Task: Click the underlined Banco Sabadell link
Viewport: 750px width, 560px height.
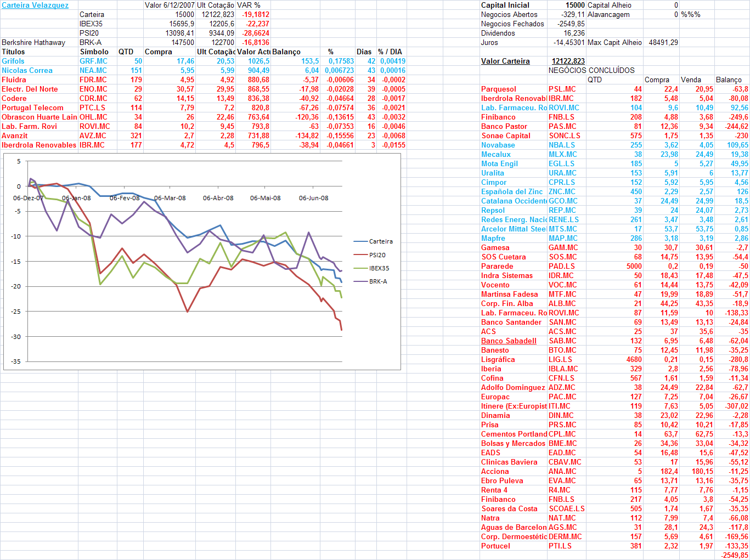Action: tap(509, 341)
